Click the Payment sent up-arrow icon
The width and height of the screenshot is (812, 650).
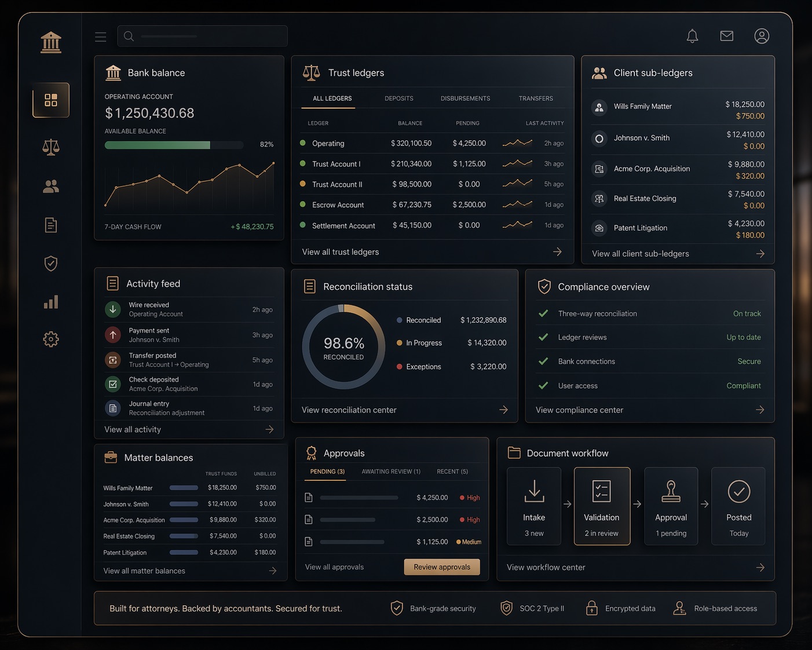[x=113, y=335]
